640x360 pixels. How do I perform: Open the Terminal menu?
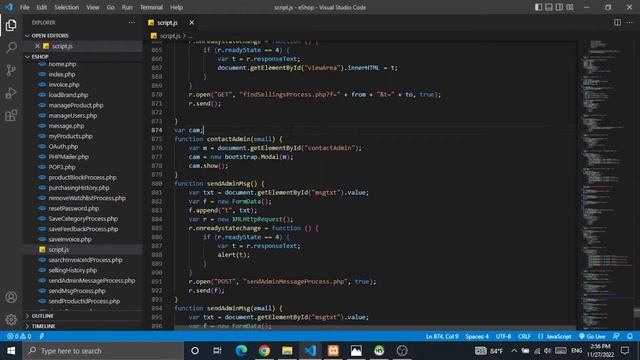151,7
